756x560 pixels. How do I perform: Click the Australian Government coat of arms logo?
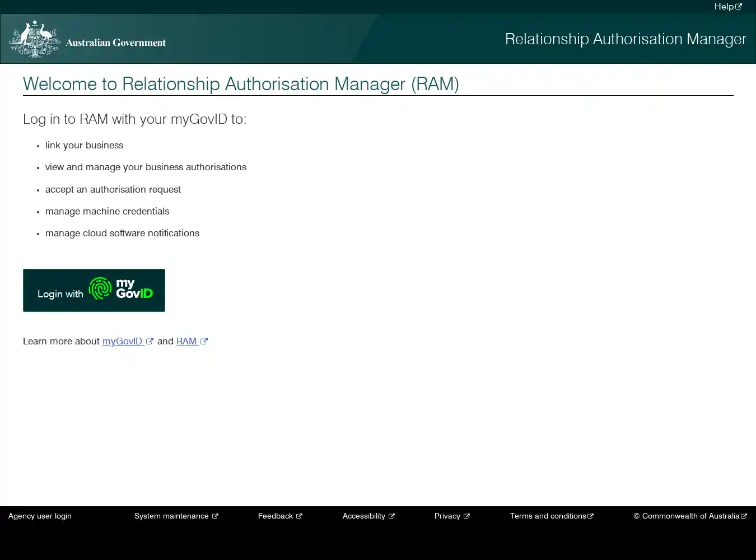pyautogui.click(x=34, y=39)
